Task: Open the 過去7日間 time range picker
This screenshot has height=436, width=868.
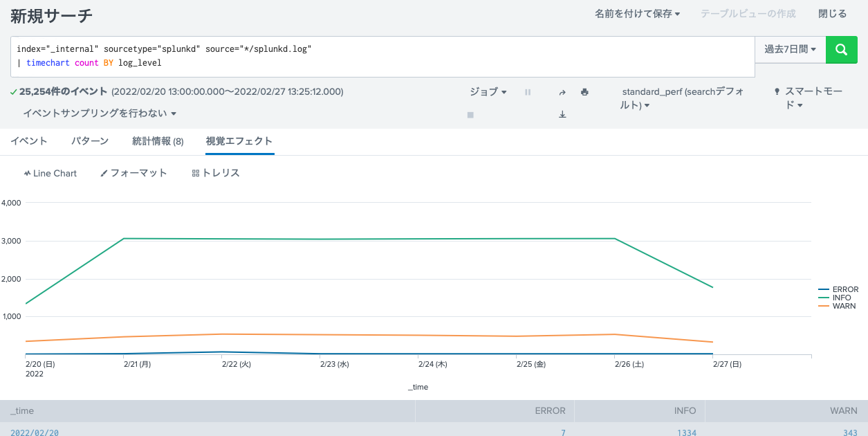Action: point(790,49)
